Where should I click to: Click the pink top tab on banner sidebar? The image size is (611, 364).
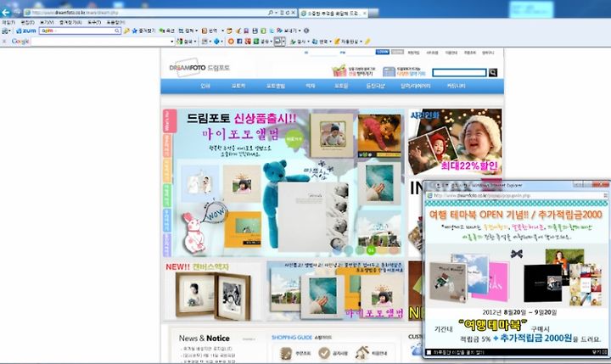pos(170,120)
